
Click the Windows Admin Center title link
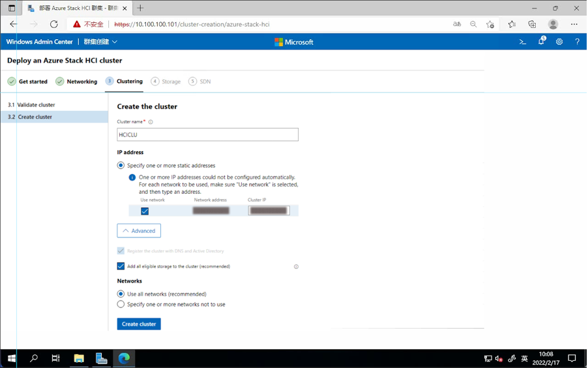pyautogui.click(x=39, y=42)
